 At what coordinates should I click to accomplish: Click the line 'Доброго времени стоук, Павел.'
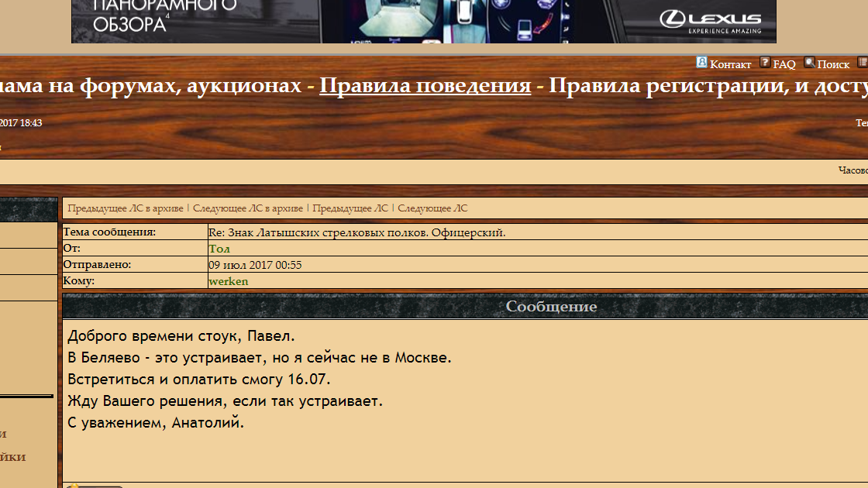181,336
